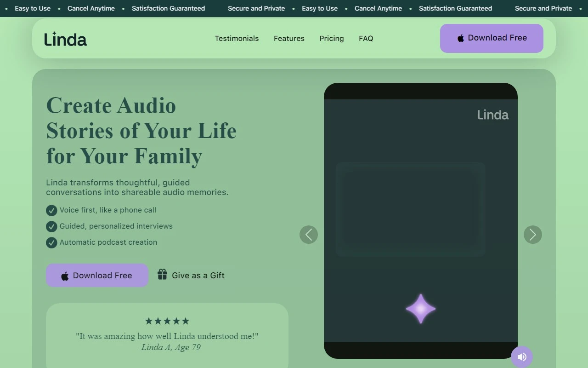Click the hero Download Free button
The image size is (588, 368).
pos(97,276)
